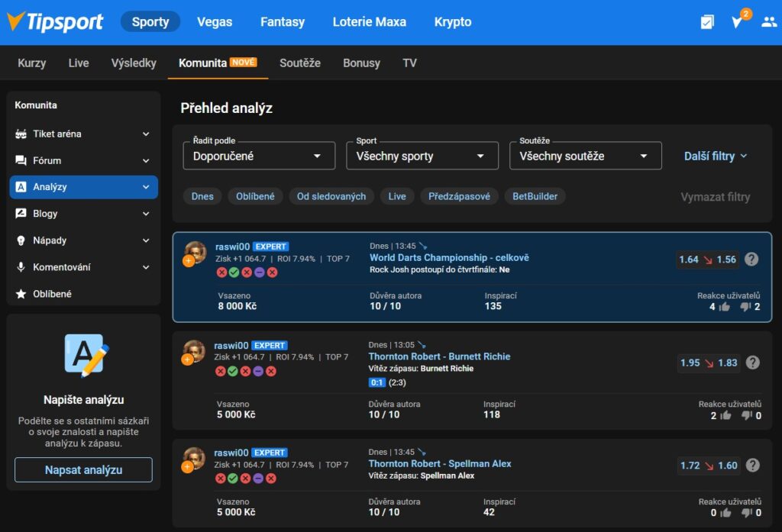782x532 pixels.
Task: Open notifications icon with badge 2
Action: pos(737,22)
